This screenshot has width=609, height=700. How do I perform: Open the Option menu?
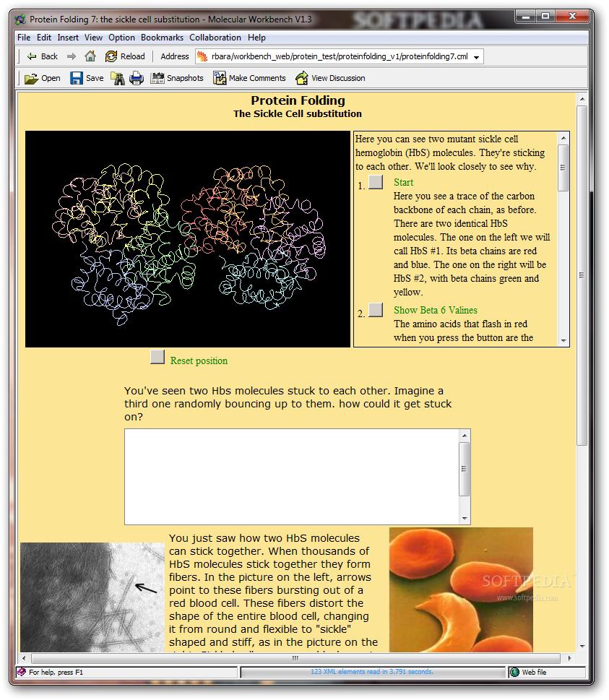121,38
